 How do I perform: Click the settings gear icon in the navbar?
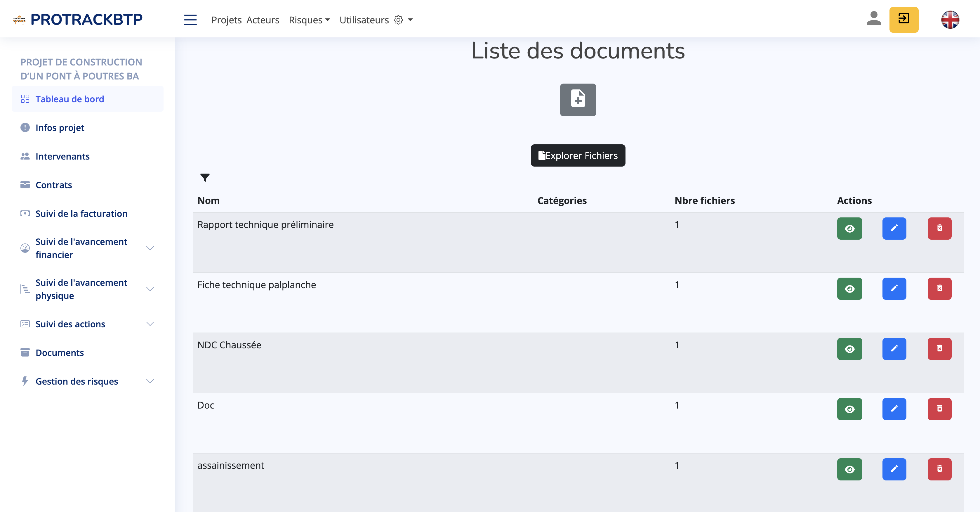tap(398, 20)
